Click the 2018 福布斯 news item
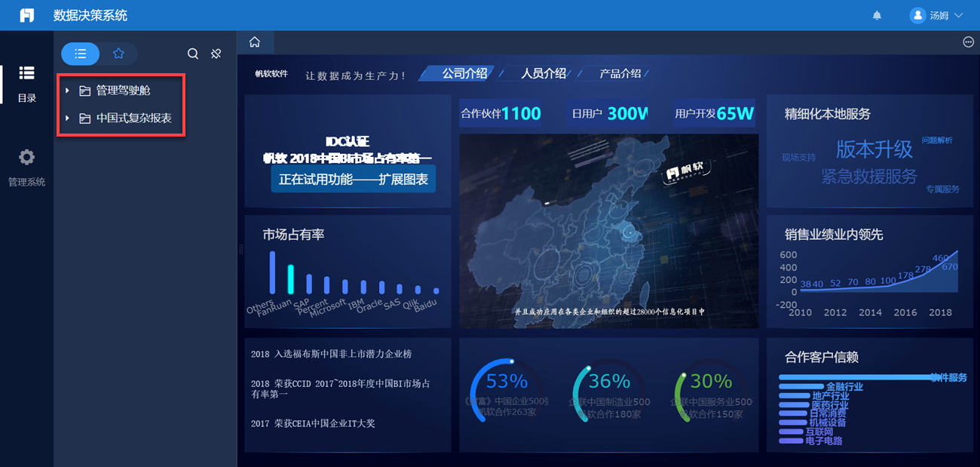 click(x=332, y=354)
